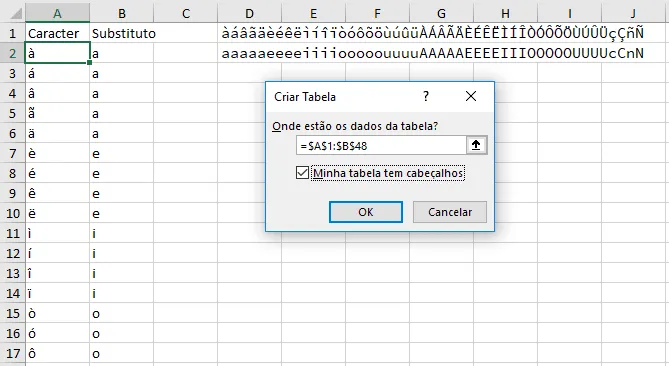
Task: Select row 10 header
Action: 12,213
